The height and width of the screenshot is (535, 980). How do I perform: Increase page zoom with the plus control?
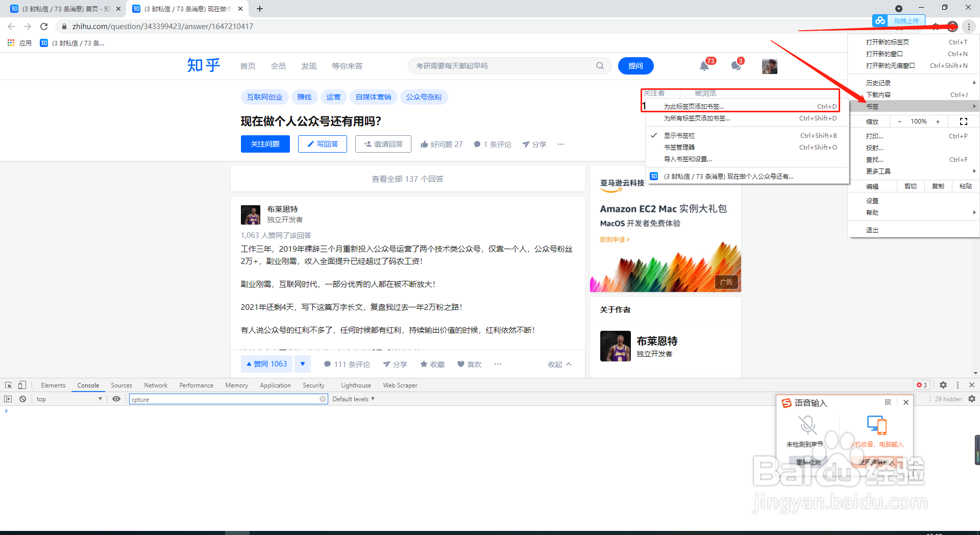coord(938,121)
